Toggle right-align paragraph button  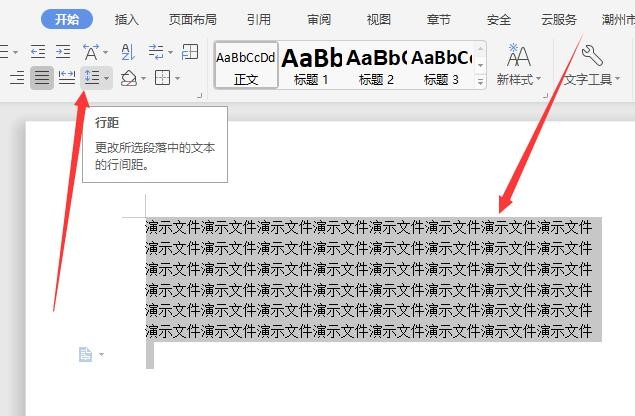click(16, 78)
